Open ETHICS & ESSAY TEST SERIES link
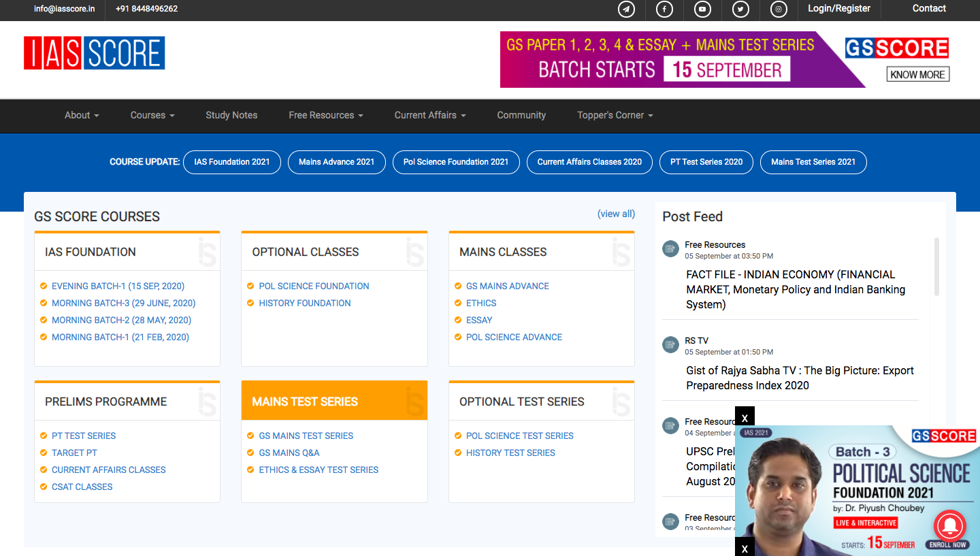 pyautogui.click(x=318, y=470)
